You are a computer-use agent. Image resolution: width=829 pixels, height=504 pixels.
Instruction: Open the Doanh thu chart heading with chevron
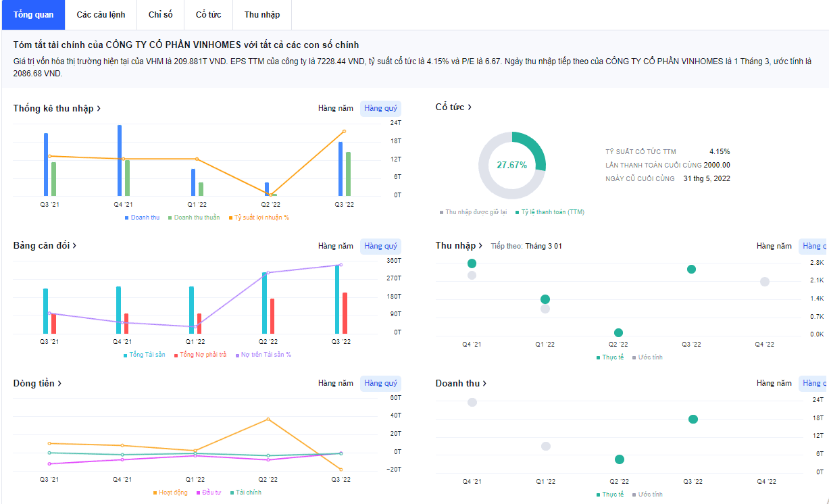pyautogui.click(x=461, y=383)
